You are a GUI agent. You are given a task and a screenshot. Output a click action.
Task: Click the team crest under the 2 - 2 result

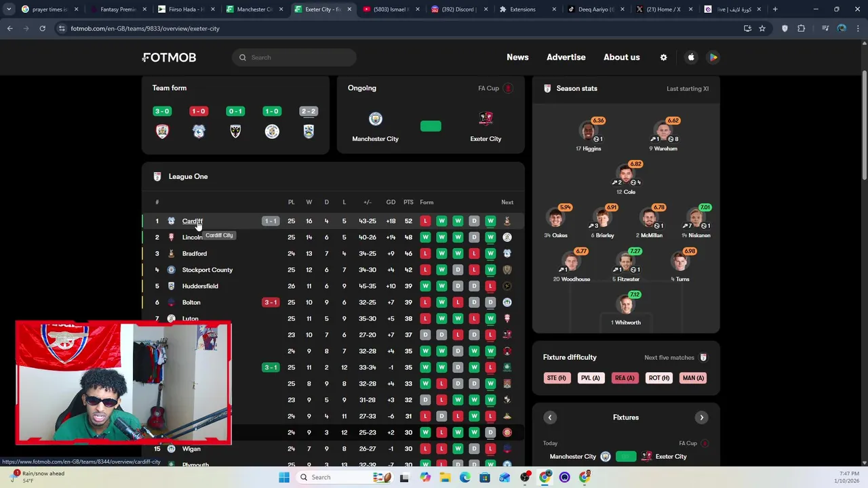click(x=309, y=131)
